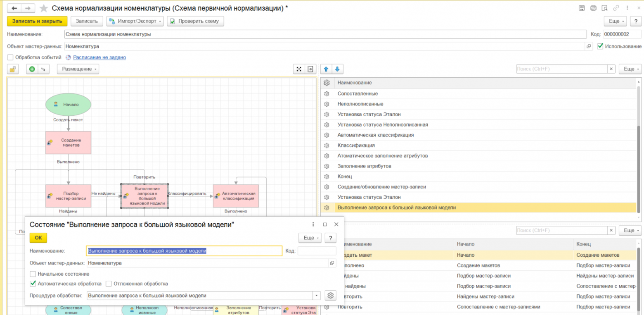The width and height of the screenshot is (644, 315).
Task: Check the Начальное состояние option
Action: 33,274
